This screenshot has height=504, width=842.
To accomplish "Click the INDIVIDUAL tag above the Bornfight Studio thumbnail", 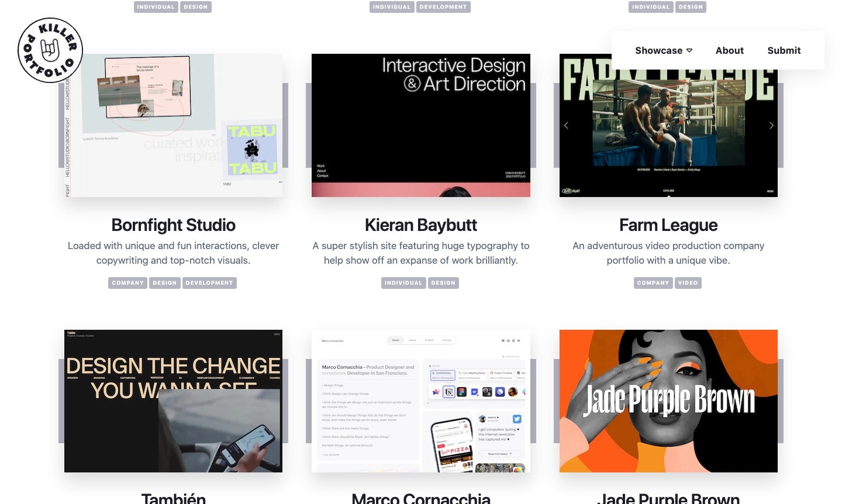I will pos(156,7).
